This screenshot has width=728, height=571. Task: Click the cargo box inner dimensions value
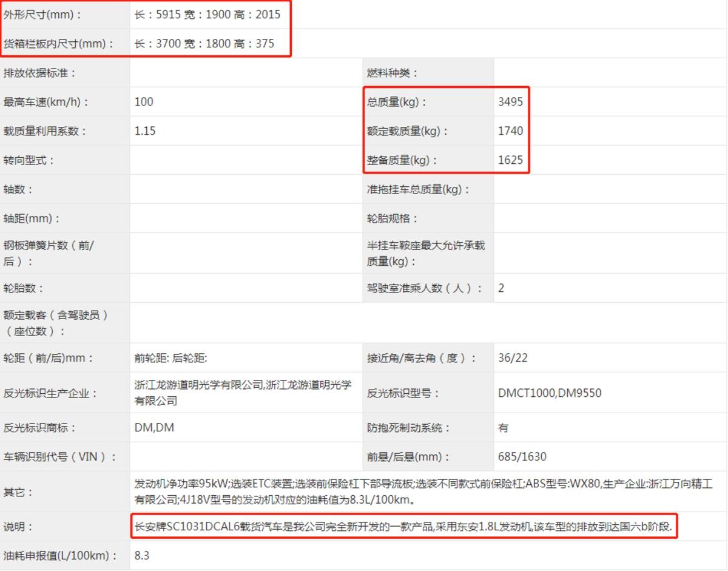(x=204, y=44)
